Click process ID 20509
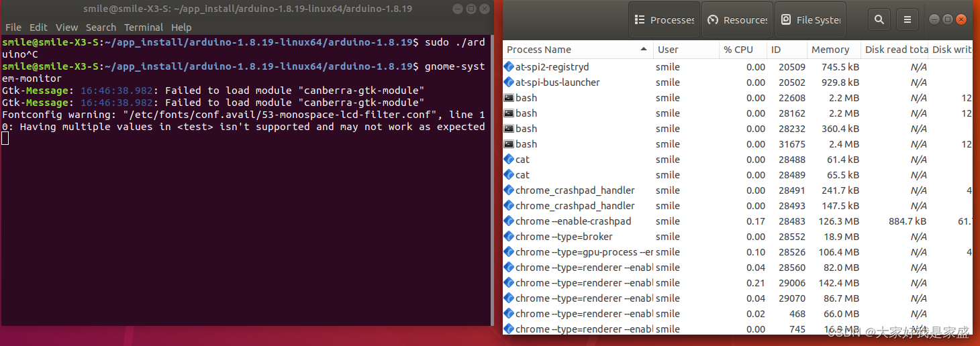This screenshot has width=980, height=346. (x=792, y=67)
